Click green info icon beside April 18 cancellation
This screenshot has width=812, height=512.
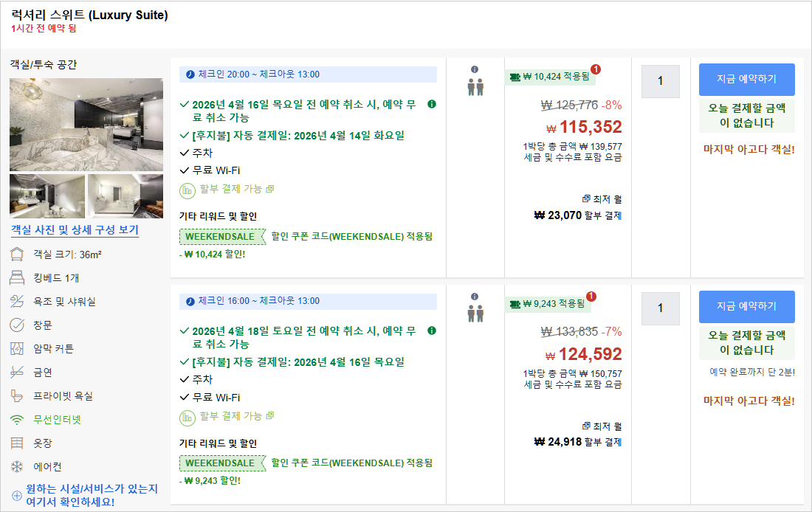432,331
